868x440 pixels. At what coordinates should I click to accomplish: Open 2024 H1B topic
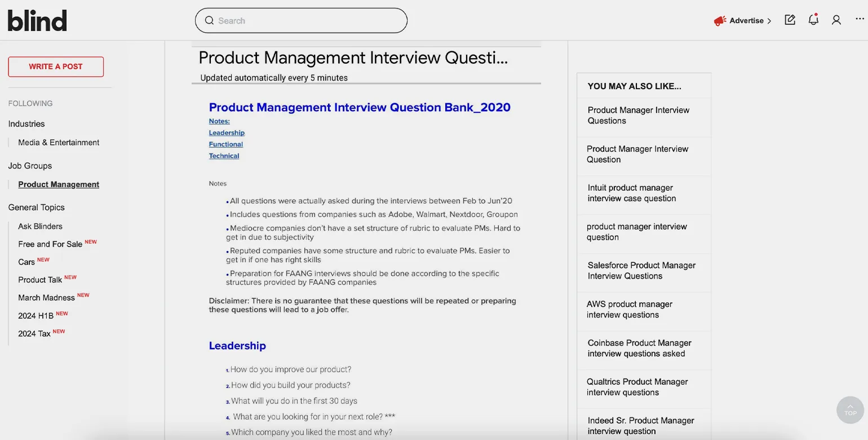(36, 316)
